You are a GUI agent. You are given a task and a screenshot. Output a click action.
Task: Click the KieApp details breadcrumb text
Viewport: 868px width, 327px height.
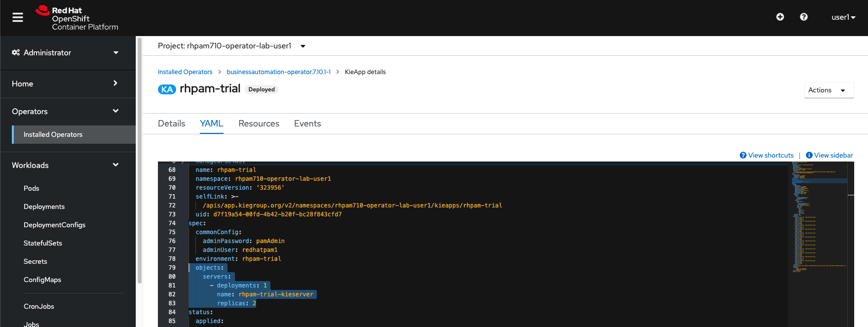365,72
